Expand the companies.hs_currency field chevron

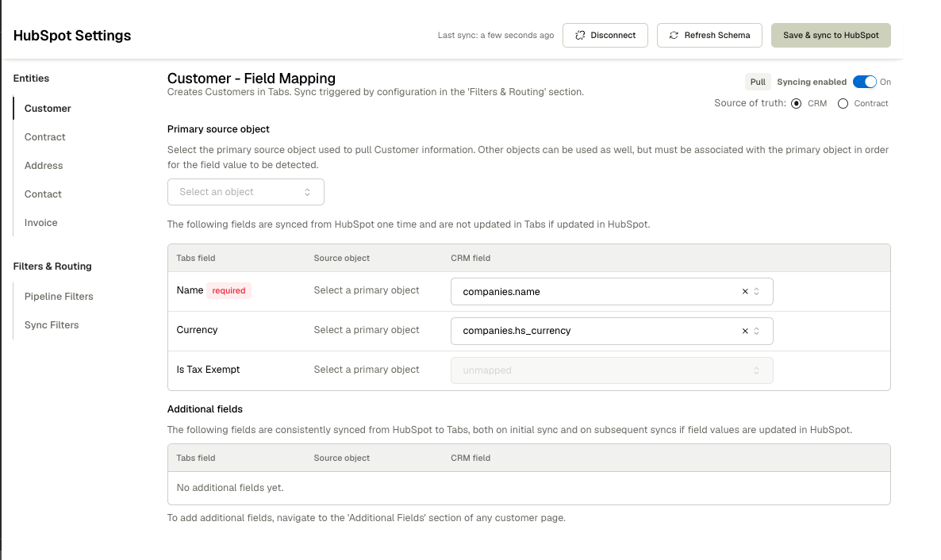756,331
